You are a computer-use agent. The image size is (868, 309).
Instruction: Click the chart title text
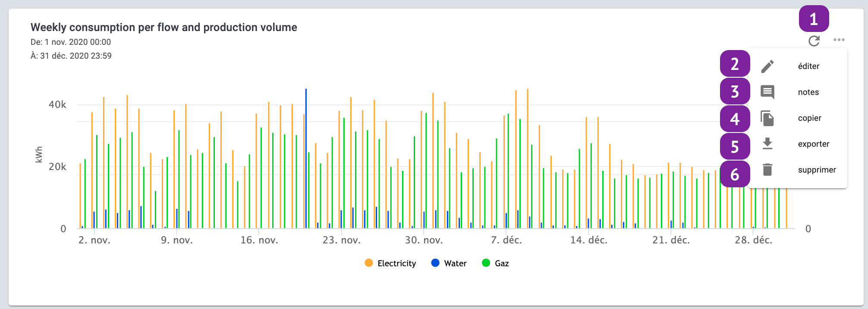164,27
